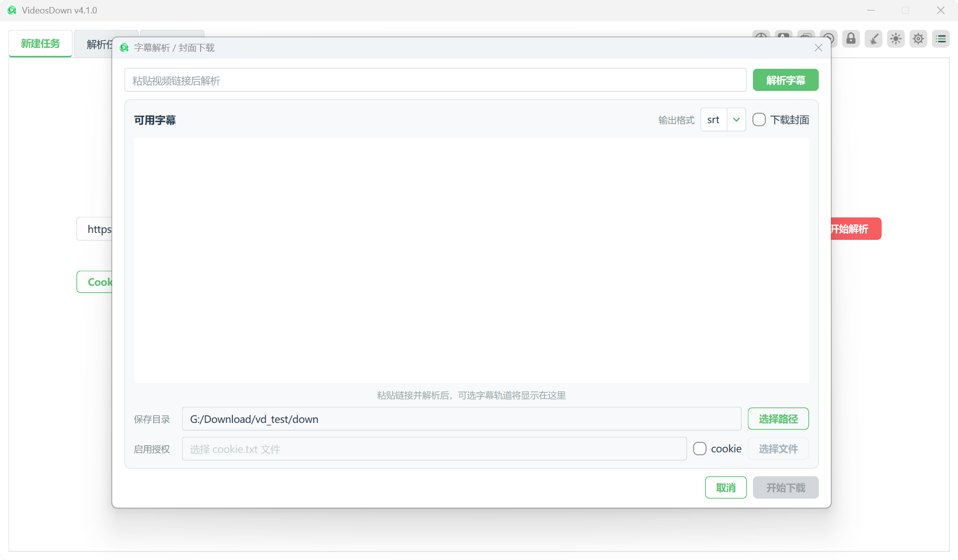The height and width of the screenshot is (560, 958).
Task: Focus the video link input field
Action: [x=435, y=80]
